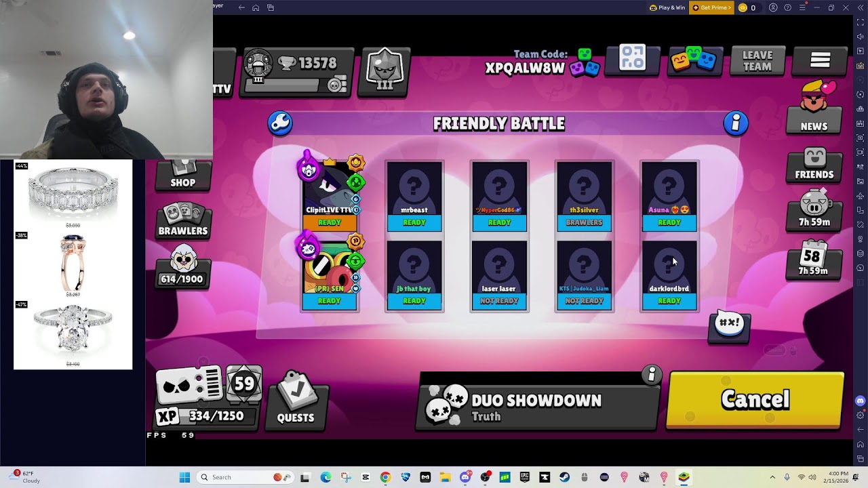This screenshot has width=868, height=488.
Task: Open emulator settings gear in sidebar
Action: coord(861,415)
